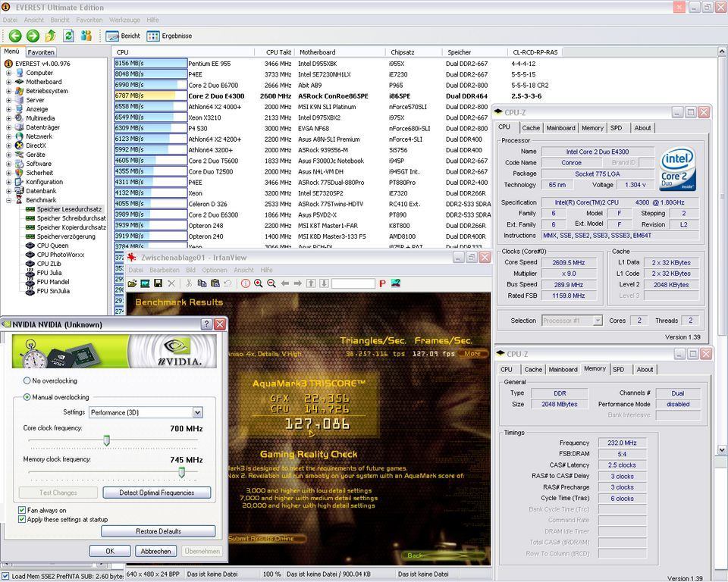This screenshot has height=582, width=728.
Task: Collapse the Benchmark tree node
Action: click(x=8, y=200)
